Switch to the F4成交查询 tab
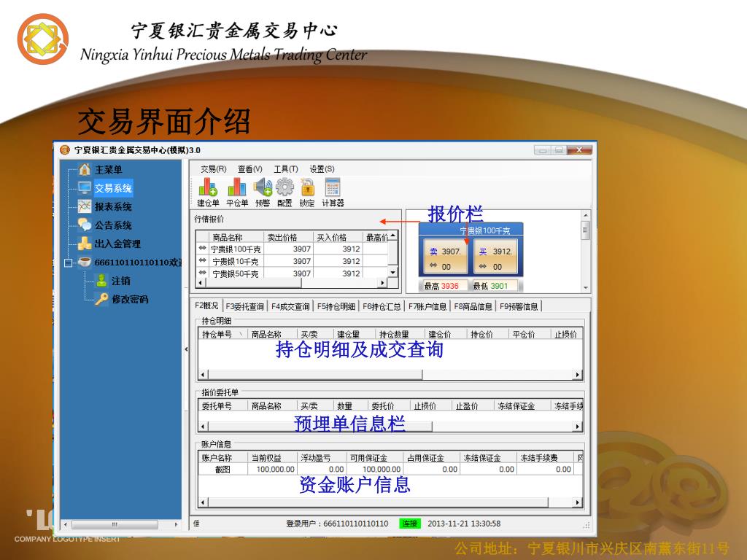The image size is (747, 560). point(290,307)
